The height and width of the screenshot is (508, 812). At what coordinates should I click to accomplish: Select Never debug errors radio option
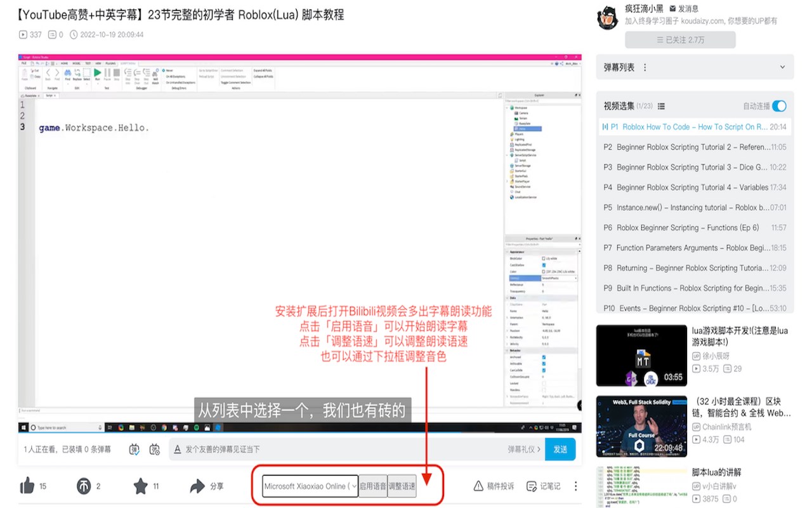[x=163, y=70]
